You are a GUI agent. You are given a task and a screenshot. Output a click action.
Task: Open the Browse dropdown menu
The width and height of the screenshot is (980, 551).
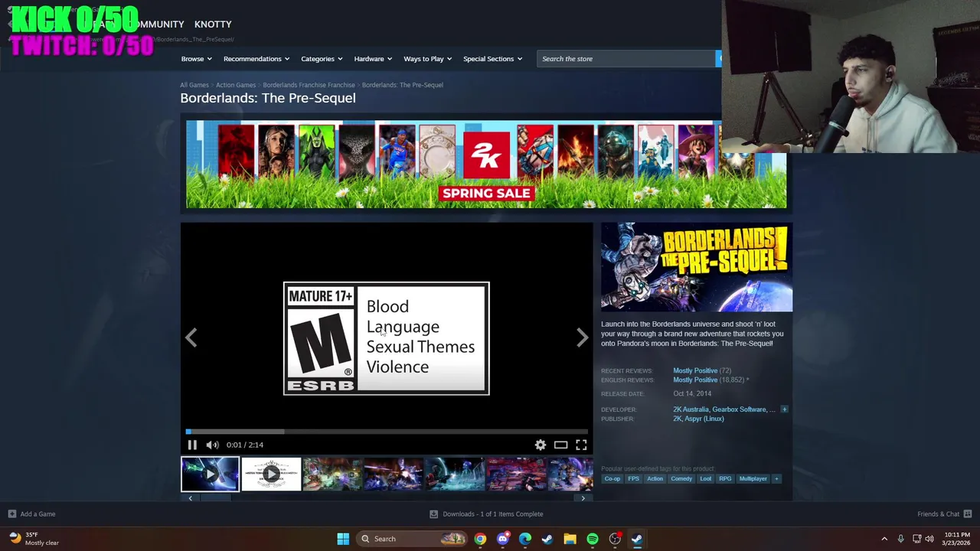click(197, 59)
